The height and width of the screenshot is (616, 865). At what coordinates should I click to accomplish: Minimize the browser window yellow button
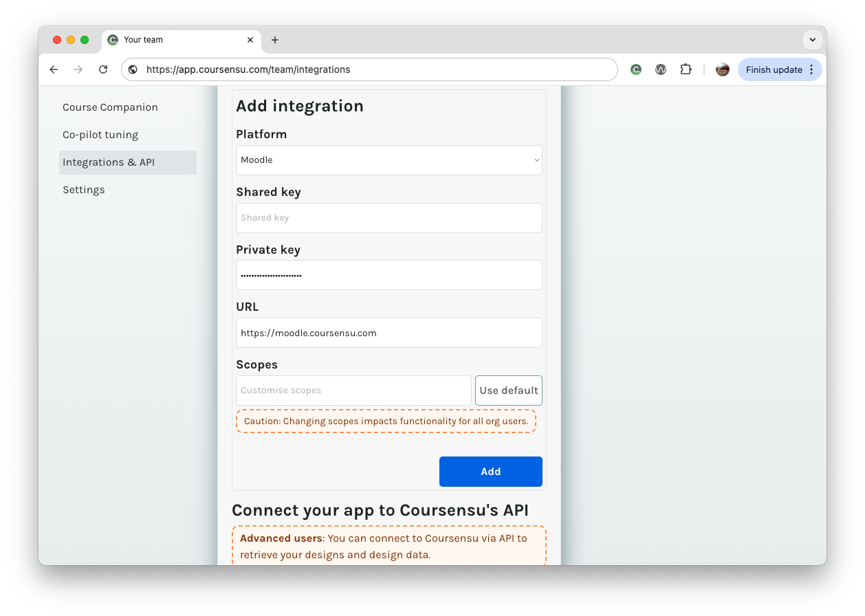(71, 40)
